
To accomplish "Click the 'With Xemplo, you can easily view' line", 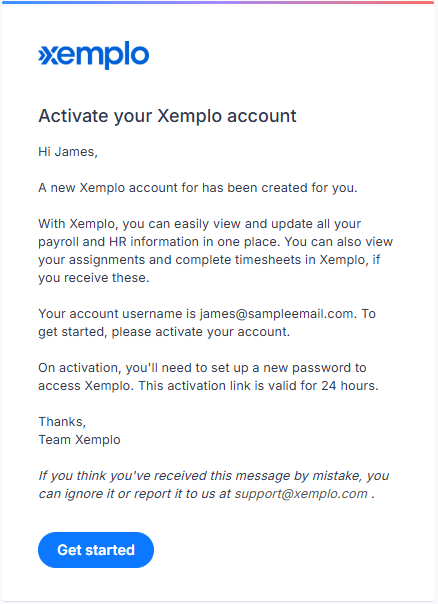I will tap(200, 224).
